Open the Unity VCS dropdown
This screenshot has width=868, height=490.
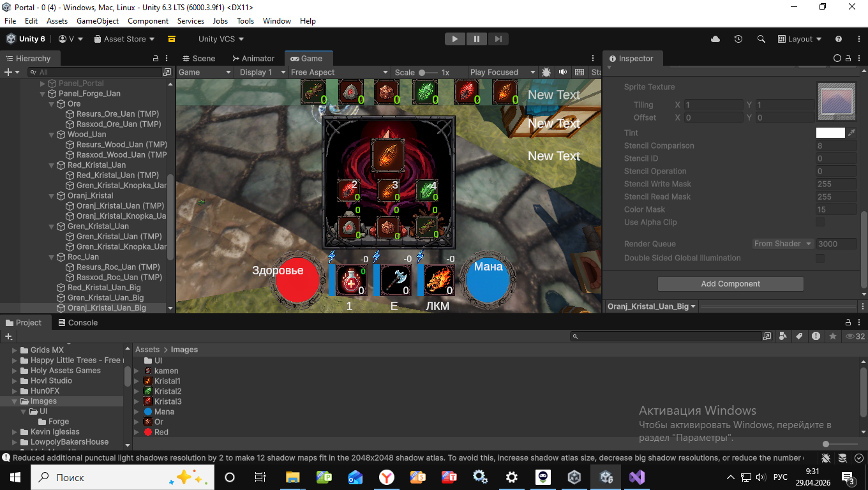(221, 39)
